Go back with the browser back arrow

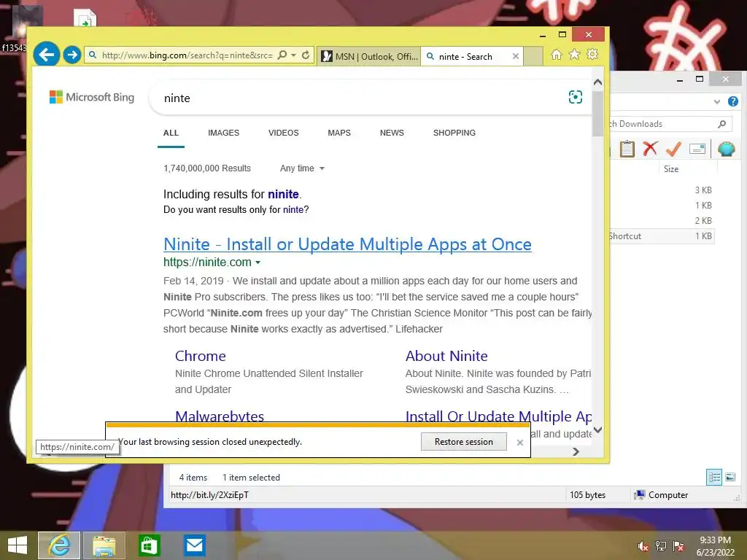[46, 55]
